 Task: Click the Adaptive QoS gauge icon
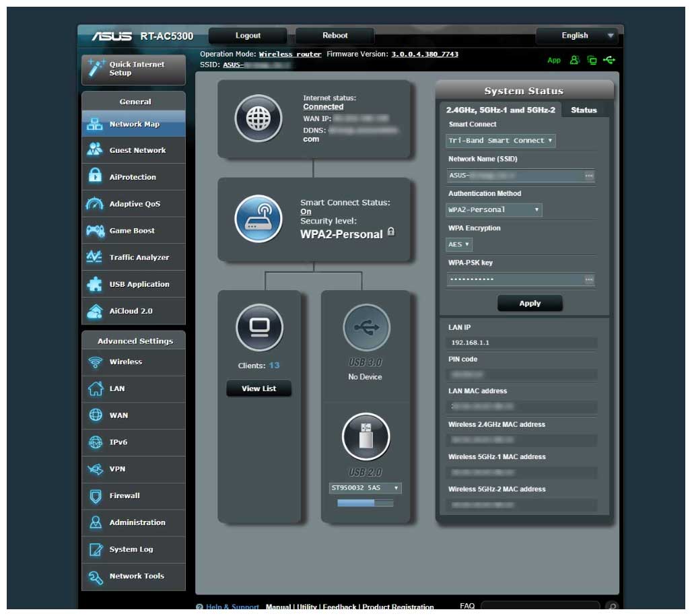point(95,203)
